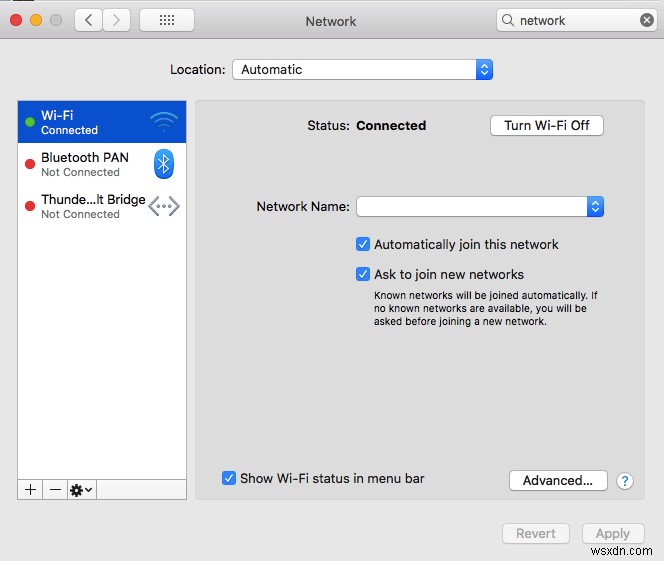664x561 pixels.
Task: Click the Apply button
Action: click(x=613, y=533)
